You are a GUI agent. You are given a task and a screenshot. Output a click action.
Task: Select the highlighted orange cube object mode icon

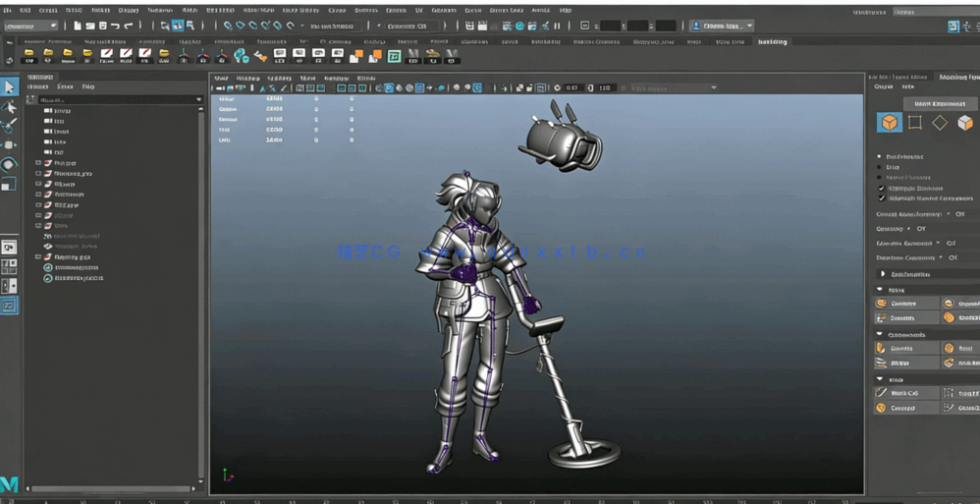point(890,123)
